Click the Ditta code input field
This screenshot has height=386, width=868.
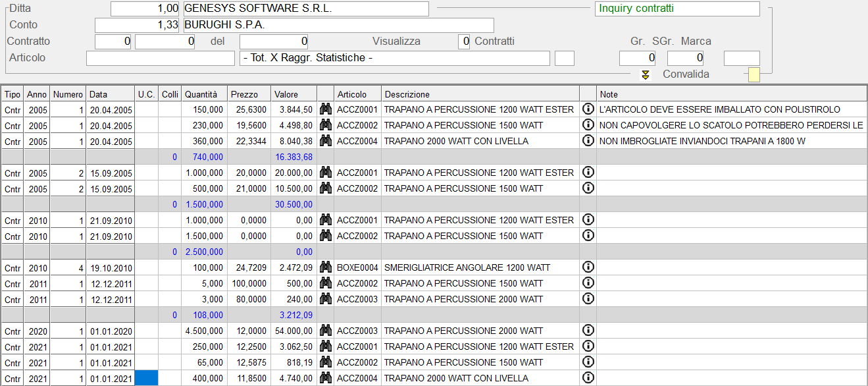click(x=145, y=9)
